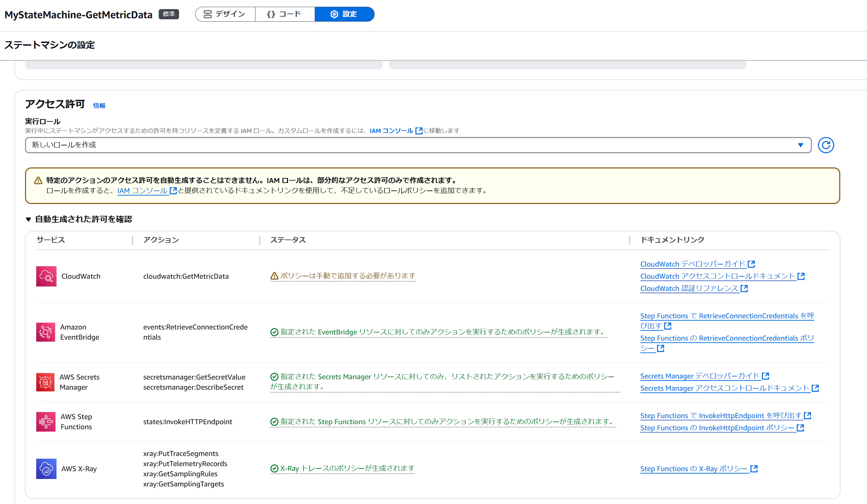Click the CloudWatch status warning icon

tap(274, 276)
